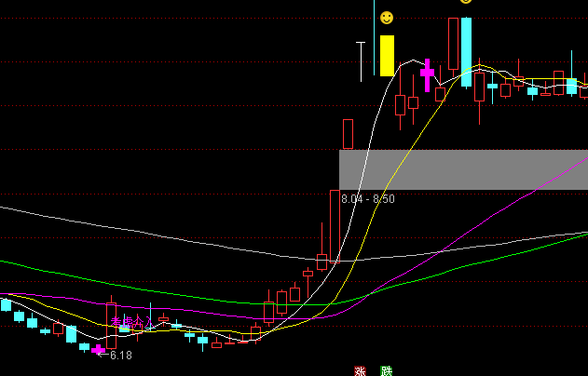Click the 8.04 - 8.50 gap label
Image resolution: width=588 pixels, height=376 pixels.
click(367, 199)
